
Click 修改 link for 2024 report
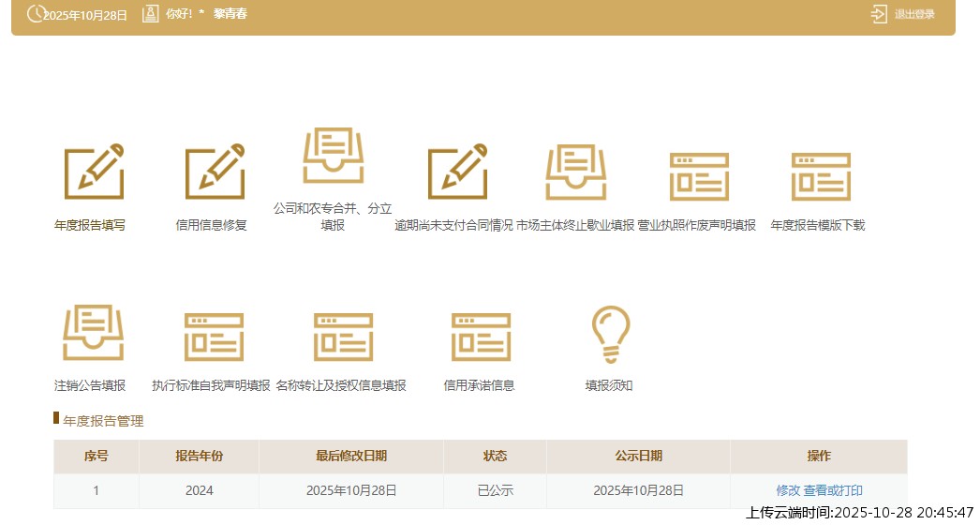(x=788, y=490)
